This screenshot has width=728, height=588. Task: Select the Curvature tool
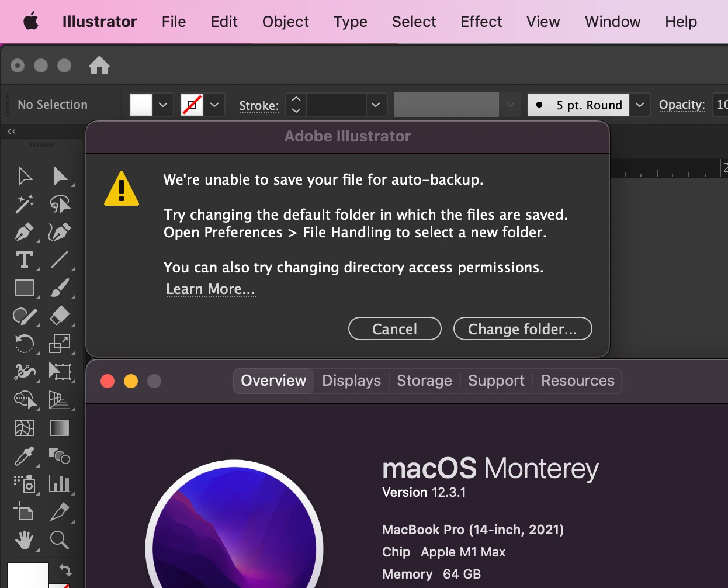[x=60, y=232]
